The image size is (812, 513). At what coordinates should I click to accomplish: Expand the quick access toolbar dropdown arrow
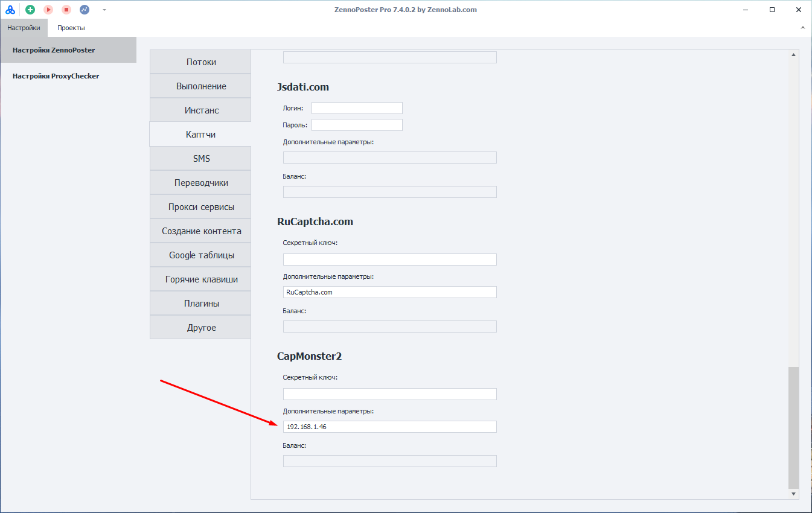tap(104, 10)
